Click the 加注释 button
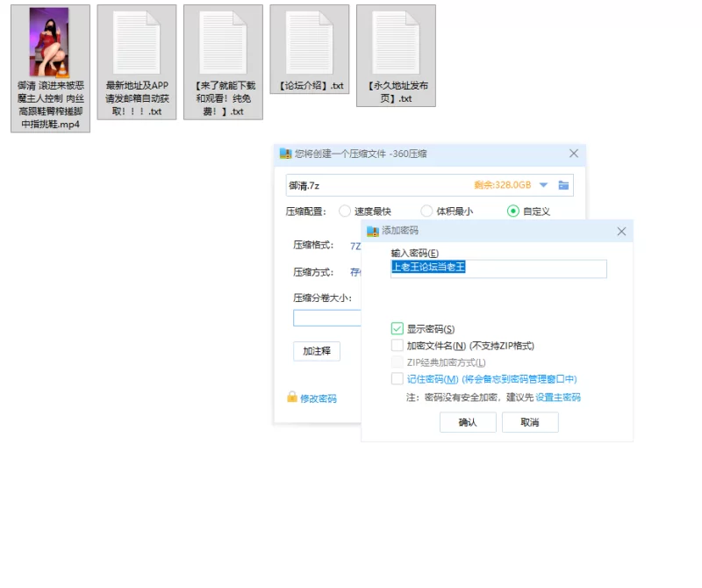This screenshot has width=702, height=588. 317,351
